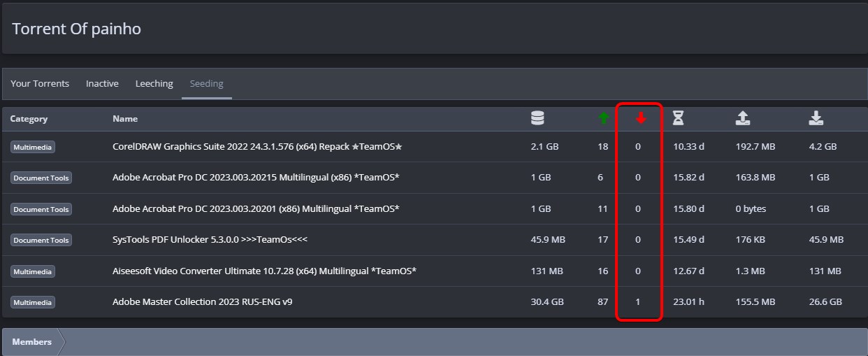Open Adobe Acrobat Pro DC 2023.003.20201 torrent
Screen dimensions: 868x356
pyautogui.click(x=256, y=208)
